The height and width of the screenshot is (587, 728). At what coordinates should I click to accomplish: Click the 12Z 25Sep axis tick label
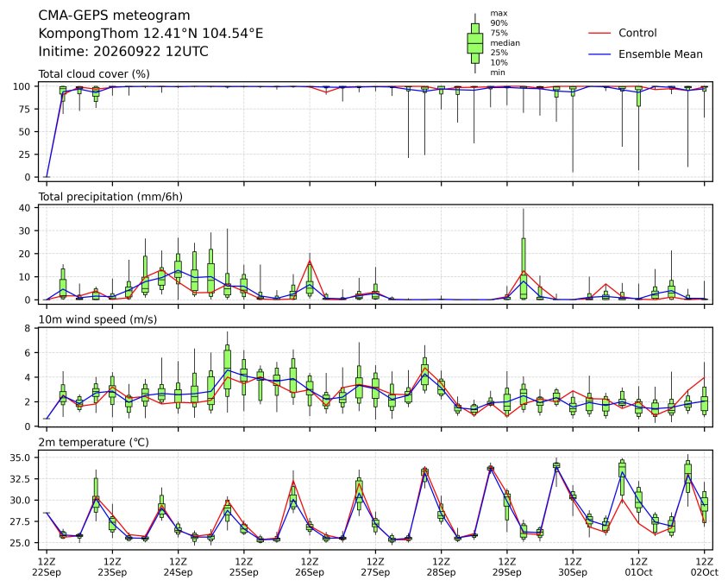pyautogui.click(x=244, y=566)
